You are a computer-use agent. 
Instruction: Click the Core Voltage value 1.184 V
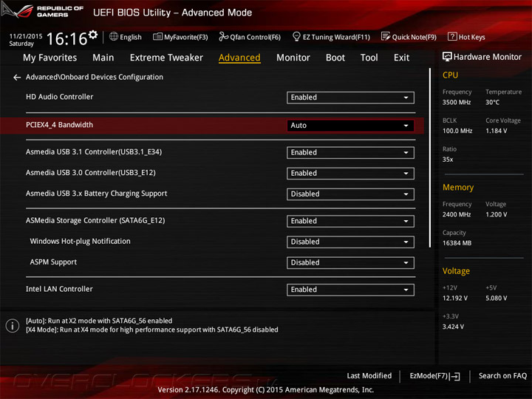coord(496,131)
